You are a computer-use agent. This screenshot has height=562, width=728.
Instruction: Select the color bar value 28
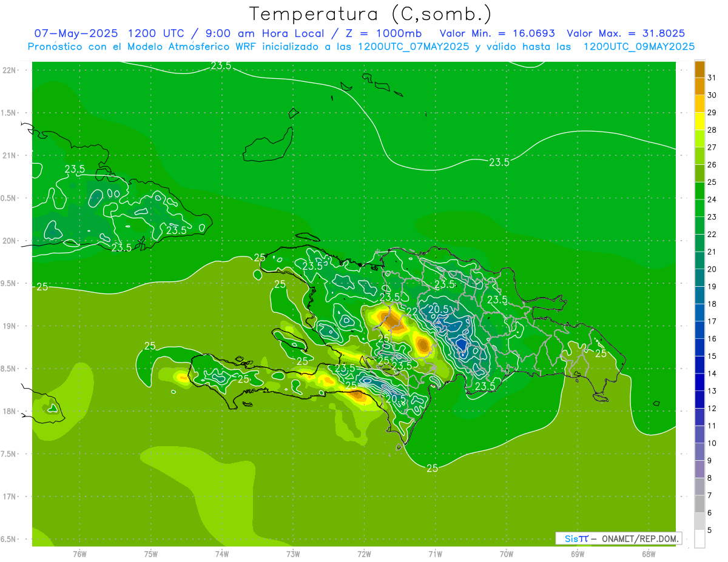click(x=712, y=130)
